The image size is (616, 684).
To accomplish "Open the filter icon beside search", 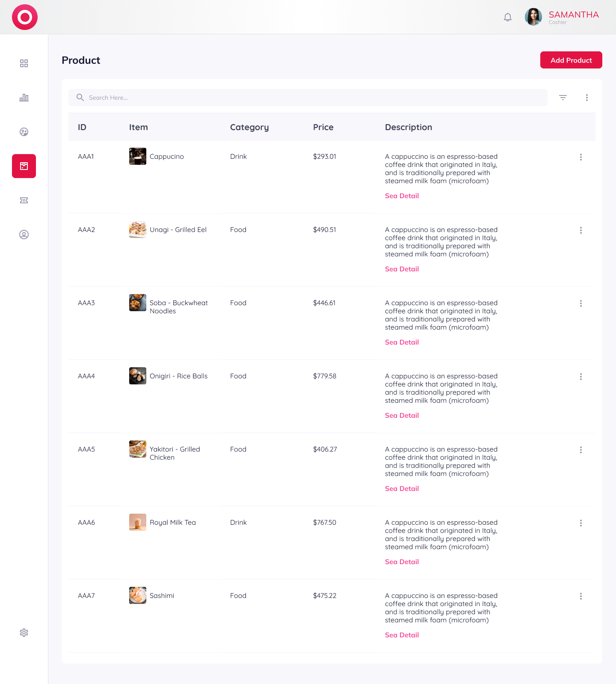I will coord(563,98).
